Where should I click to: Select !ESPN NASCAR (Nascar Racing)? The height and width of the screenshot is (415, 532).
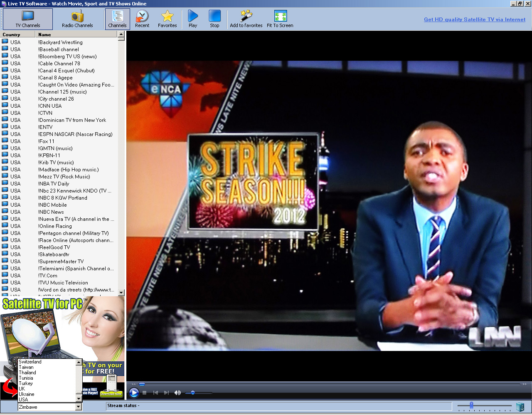(59, 134)
